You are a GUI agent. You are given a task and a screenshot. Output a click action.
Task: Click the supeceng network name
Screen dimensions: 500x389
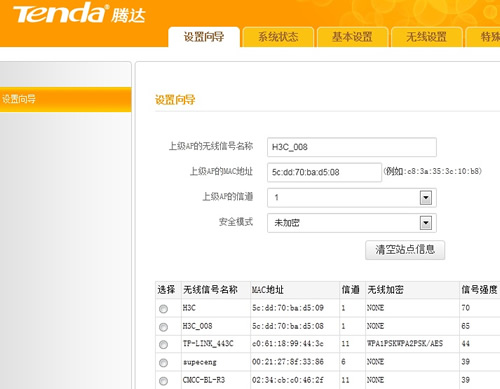(x=200, y=362)
